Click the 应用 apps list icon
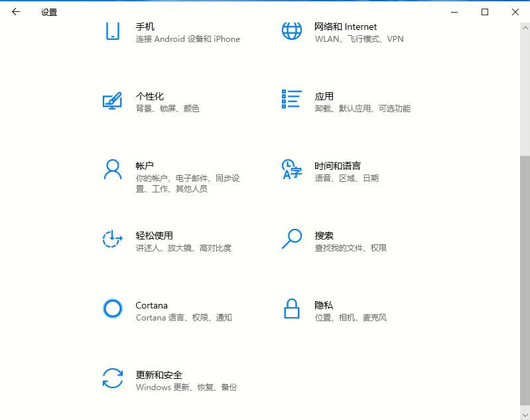The width and height of the screenshot is (530, 420). click(292, 100)
